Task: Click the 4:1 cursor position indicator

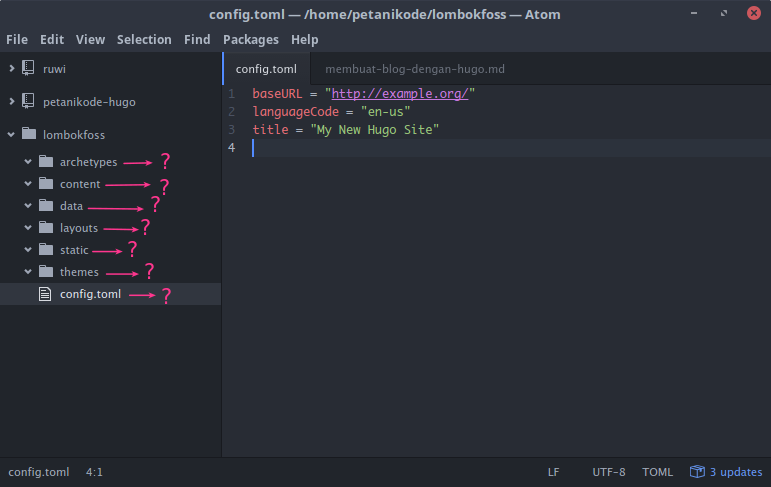Action: click(94, 472)
